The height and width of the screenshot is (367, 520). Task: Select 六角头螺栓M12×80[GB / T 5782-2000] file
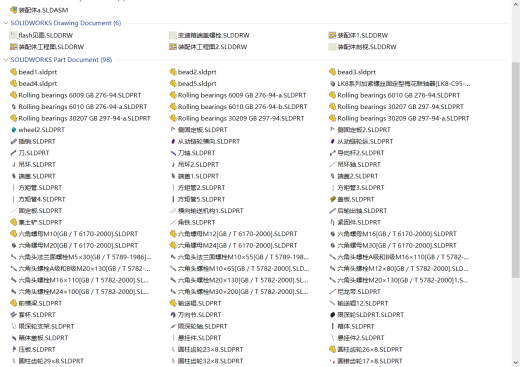click(403, 269)
